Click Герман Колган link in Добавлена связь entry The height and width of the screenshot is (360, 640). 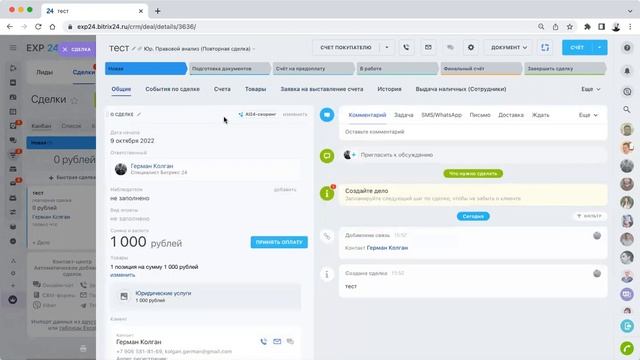click(x=387, y=248)
